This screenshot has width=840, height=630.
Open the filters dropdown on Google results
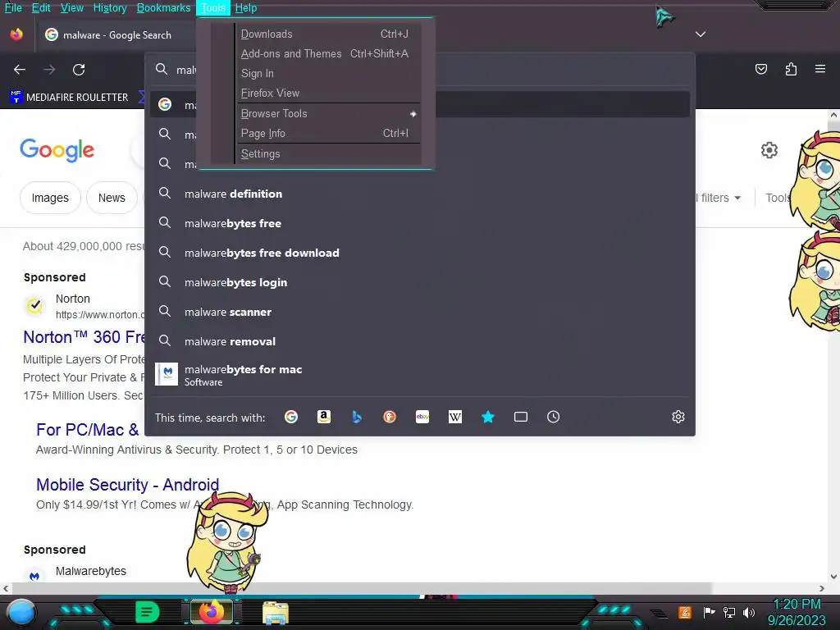point(718,198)
